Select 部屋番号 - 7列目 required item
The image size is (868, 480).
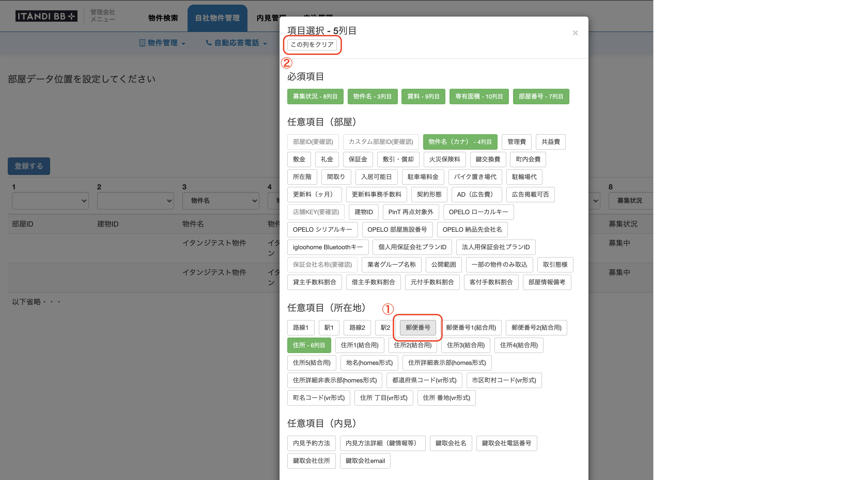coord(541,96)
